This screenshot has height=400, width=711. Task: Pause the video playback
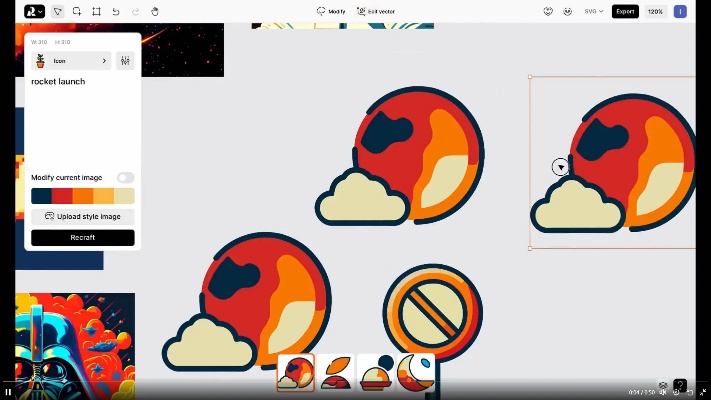[8, 392]
